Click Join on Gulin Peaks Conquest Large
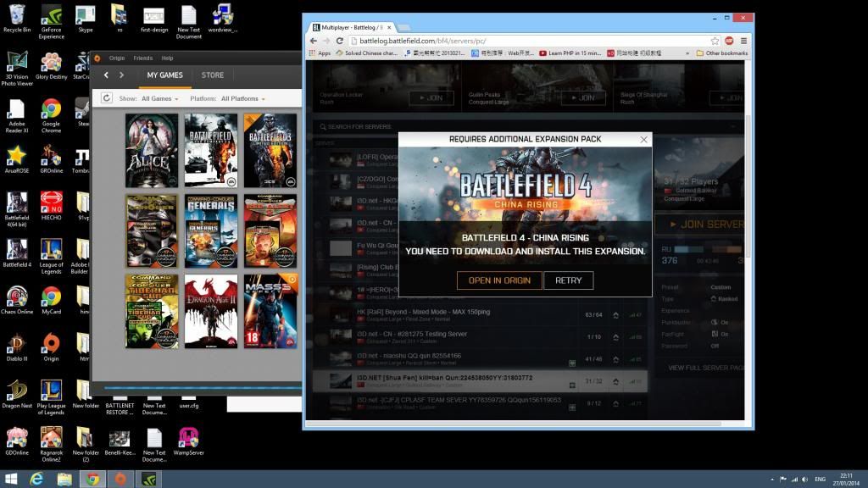The height and width of the screenshot is (488, 868). click(x=583, y=98)
